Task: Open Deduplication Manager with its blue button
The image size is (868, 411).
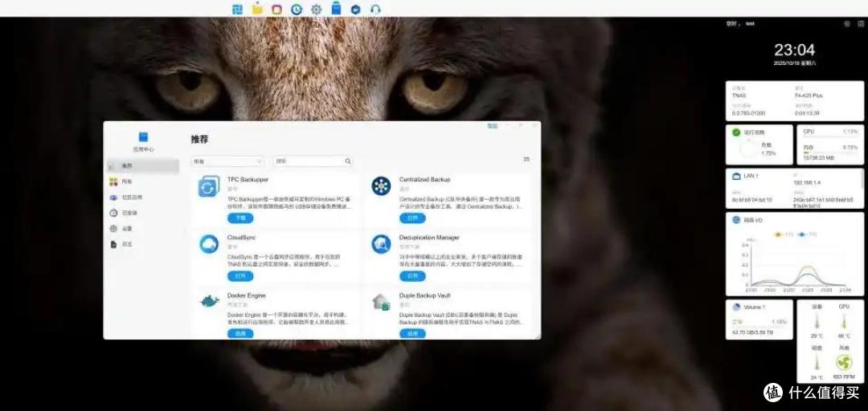Action: pos(413,276)
